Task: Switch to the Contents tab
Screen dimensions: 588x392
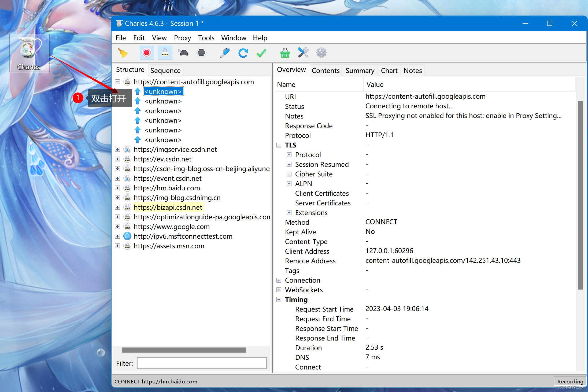Action: pyautogui.click(x=326, y=71)
